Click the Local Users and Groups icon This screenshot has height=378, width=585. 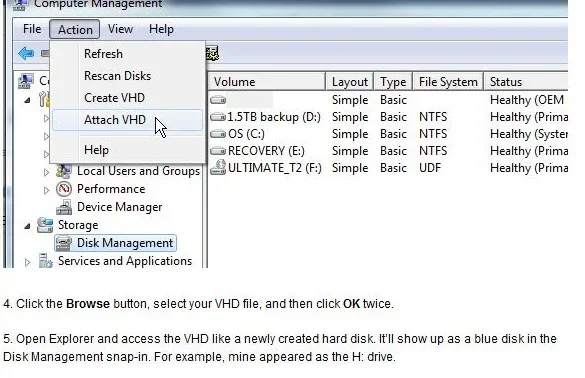64,171
